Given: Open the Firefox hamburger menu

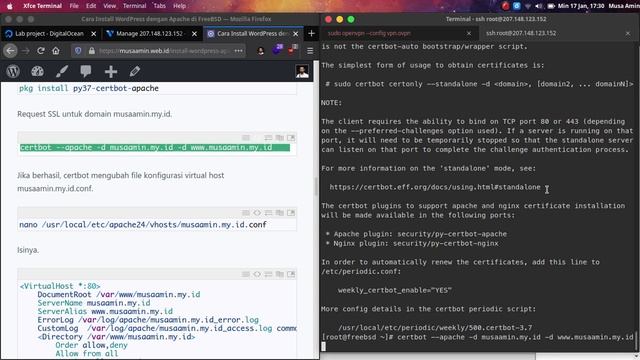Looking at the screenshot, I should click(310, 51).
